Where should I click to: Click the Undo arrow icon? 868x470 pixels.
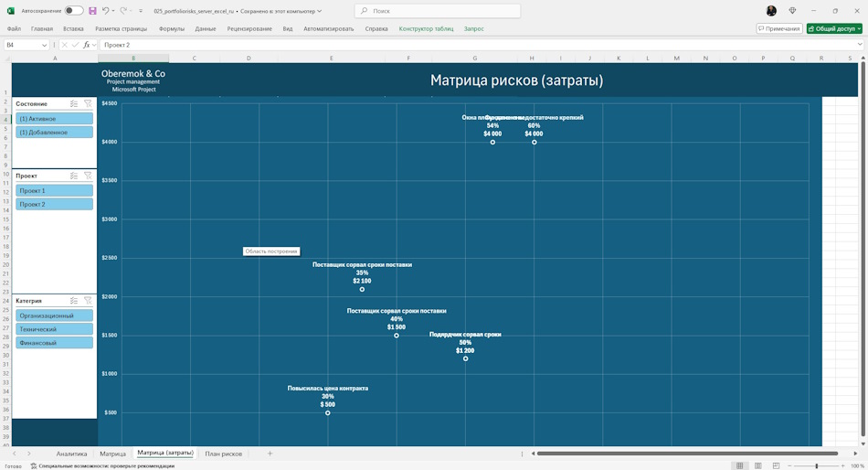[105, 11]
